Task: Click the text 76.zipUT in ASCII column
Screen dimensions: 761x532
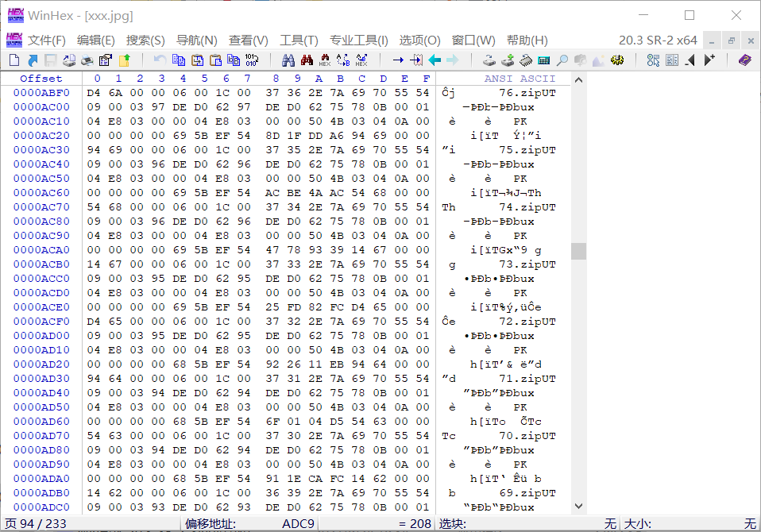Action: (x=527, y=93)
